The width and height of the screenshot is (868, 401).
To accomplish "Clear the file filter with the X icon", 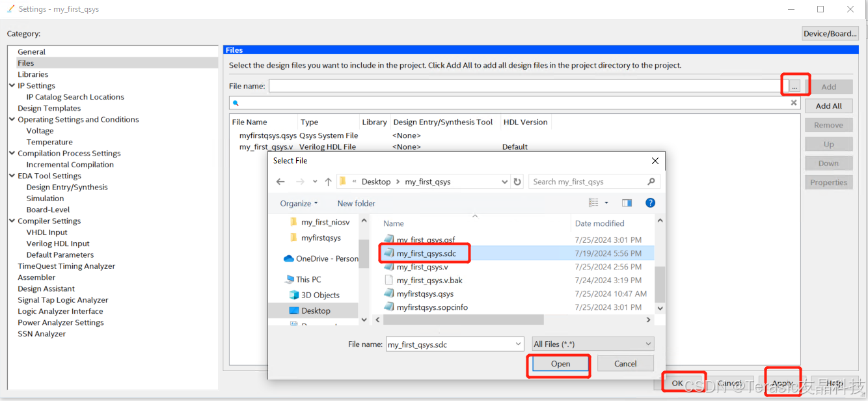I will click(x=794, y=103).
